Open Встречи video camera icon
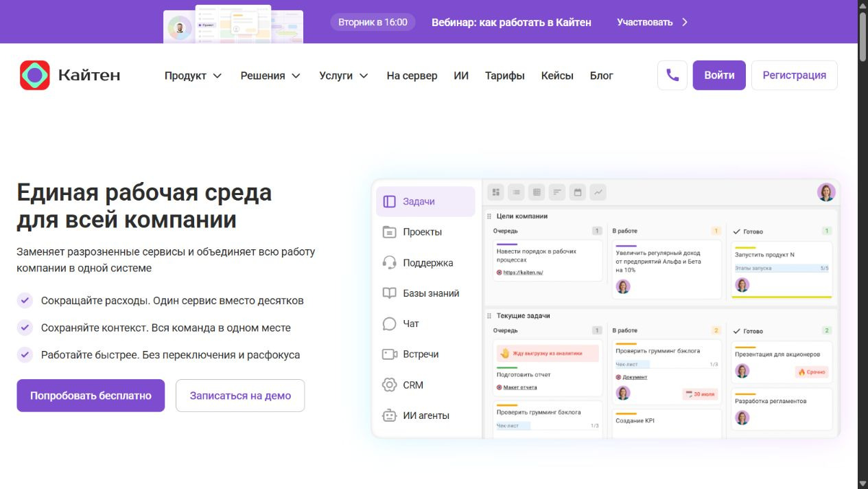 coord(390,354)
